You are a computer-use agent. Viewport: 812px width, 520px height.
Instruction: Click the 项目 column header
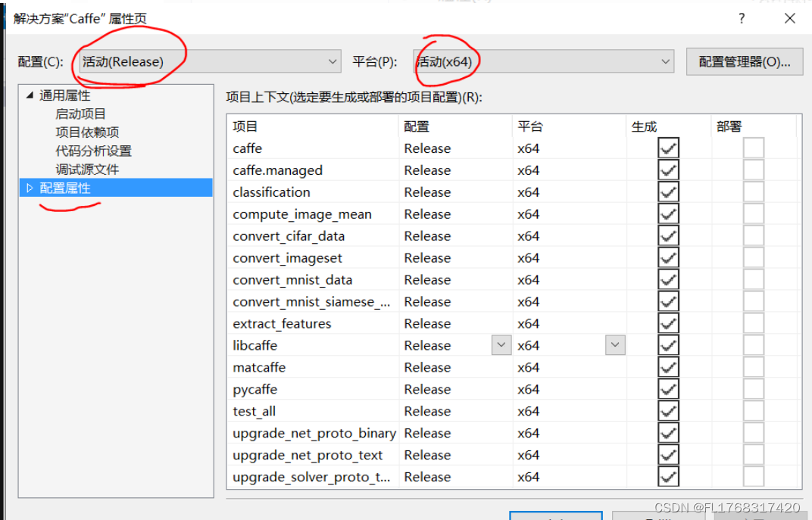pos(246,126)
